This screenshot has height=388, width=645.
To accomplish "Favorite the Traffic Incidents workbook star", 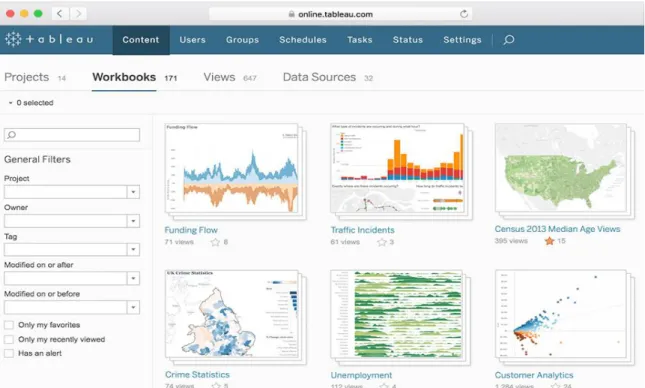I will pos(382,242).
